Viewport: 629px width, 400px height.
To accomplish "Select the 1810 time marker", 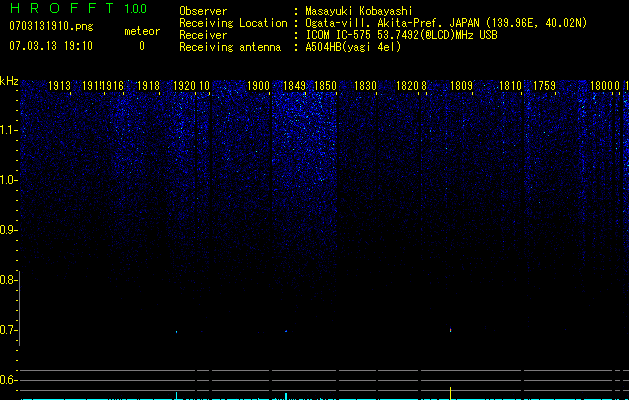I will (x=510, y=86).
